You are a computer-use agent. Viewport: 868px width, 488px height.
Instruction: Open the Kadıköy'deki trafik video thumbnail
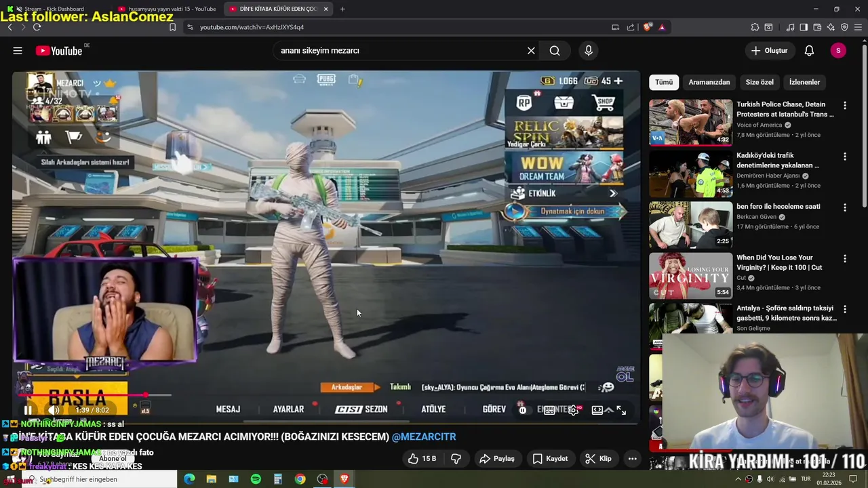[690, 174]
